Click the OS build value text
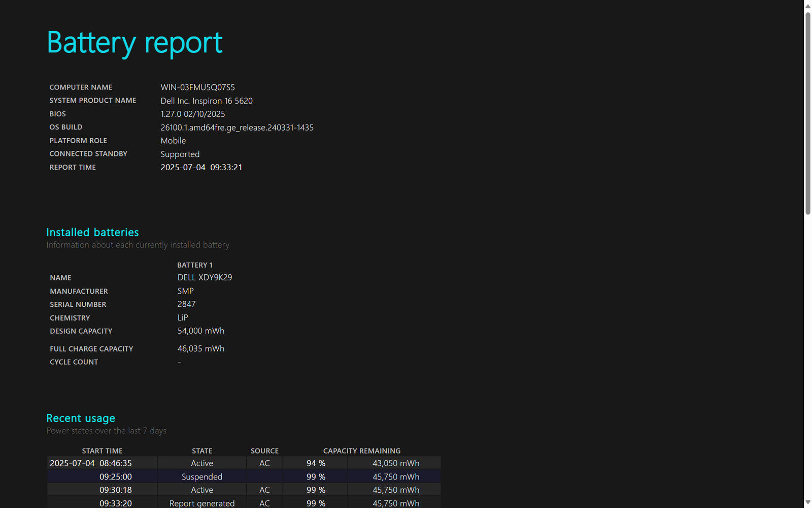Screen dimensions: 812x508 pyautogui.click(x=237, y=128)
